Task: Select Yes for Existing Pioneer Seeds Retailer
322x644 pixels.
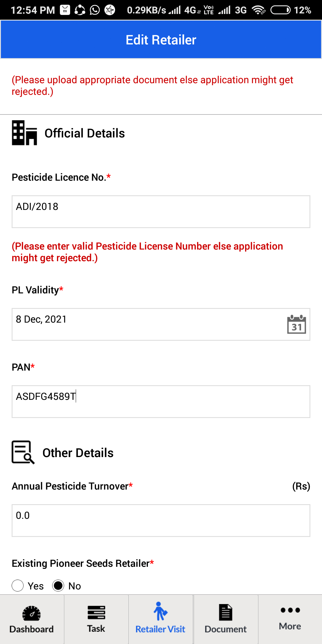Action: pyautogui.click(x=18, y=586)
